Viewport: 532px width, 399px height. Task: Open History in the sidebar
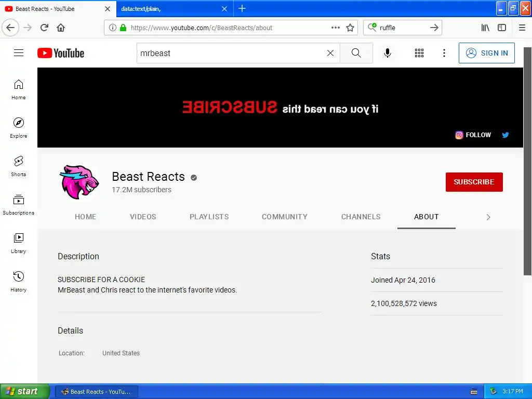19,282
